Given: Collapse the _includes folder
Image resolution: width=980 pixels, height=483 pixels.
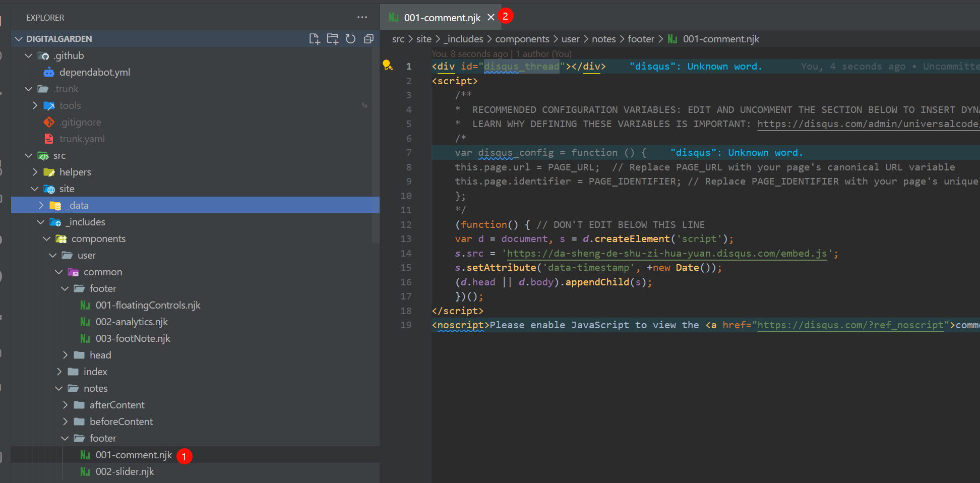Looking at the screenshot, I should [x=41, y=222].
